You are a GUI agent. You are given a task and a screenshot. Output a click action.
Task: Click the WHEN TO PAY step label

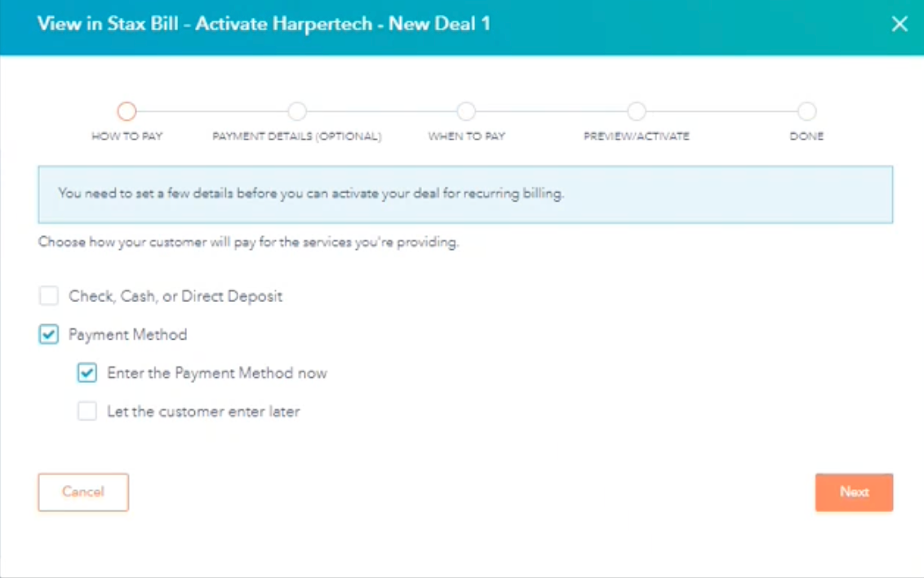[467, 136]
